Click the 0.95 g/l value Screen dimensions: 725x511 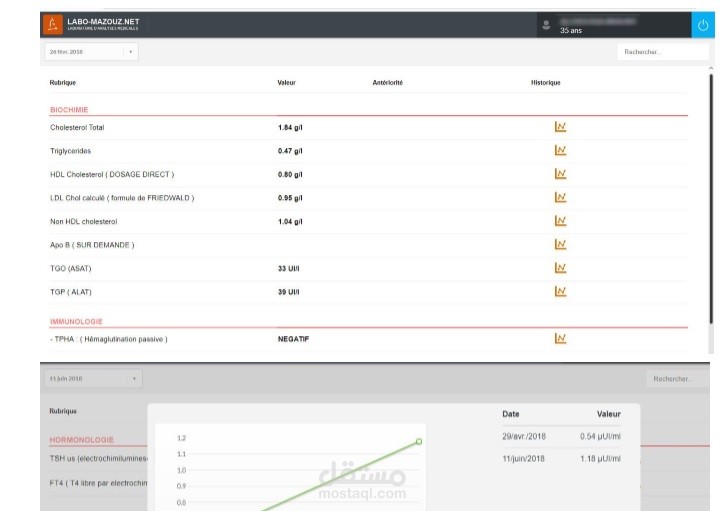point(290,198)
